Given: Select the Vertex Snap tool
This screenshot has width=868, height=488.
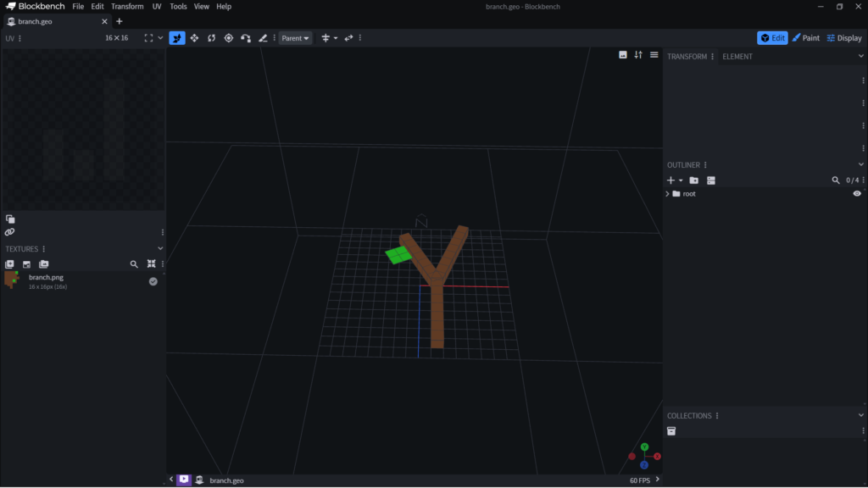Looking at the screenshot, I should [245, 38].
